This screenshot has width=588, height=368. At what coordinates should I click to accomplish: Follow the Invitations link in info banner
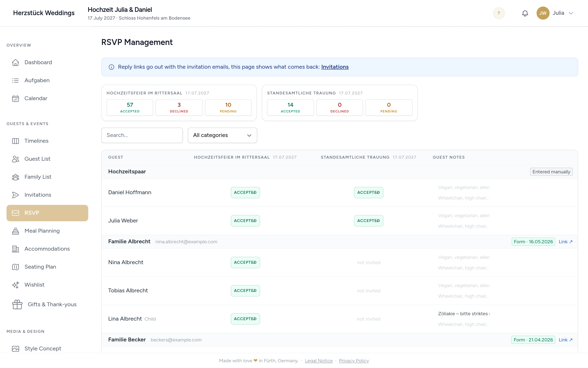335,67
